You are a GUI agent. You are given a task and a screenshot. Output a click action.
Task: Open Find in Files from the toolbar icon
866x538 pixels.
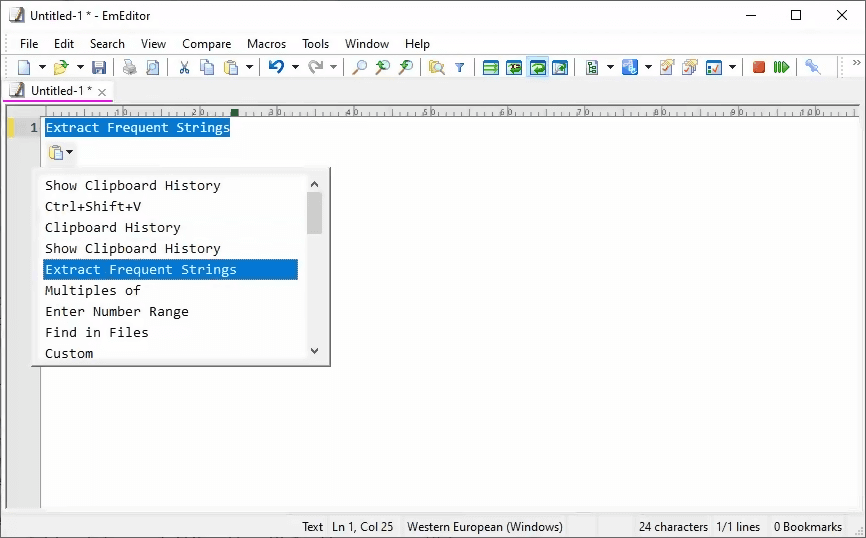(436, 67)
